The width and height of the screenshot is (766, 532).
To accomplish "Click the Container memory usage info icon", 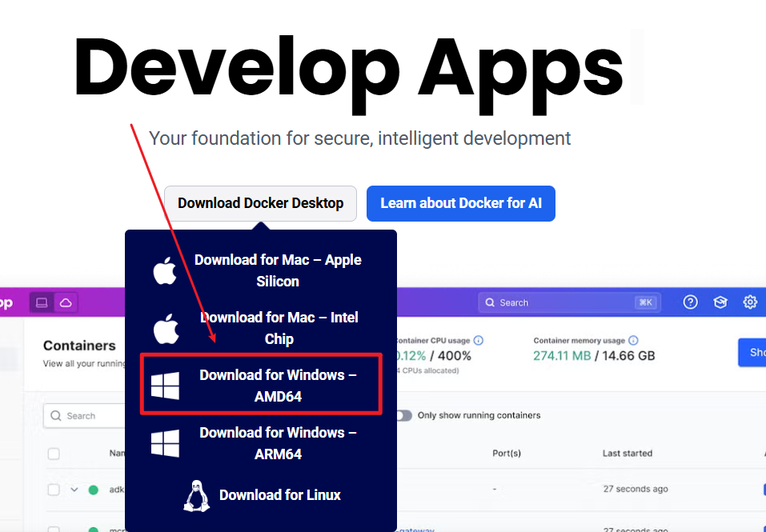I will (x=634, y=340).
